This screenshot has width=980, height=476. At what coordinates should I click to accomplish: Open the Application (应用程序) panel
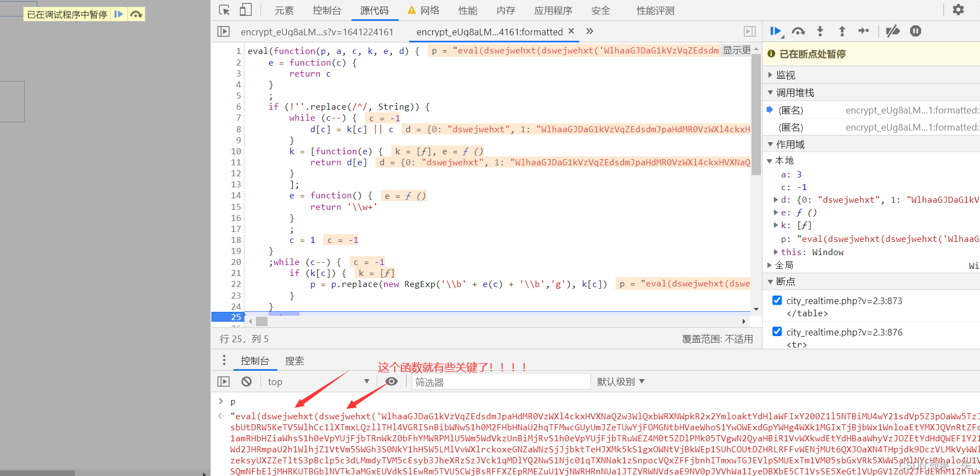[553, 10]
